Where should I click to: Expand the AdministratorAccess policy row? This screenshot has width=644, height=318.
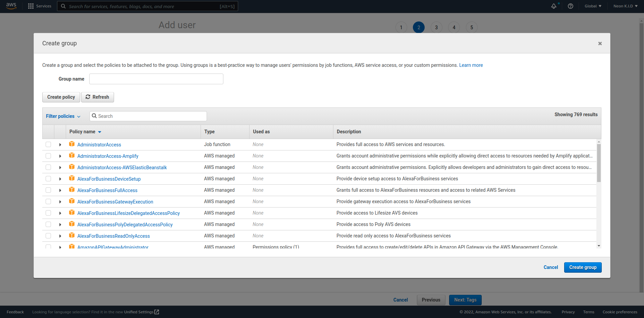pyautogui.click(x=60, y=145)
